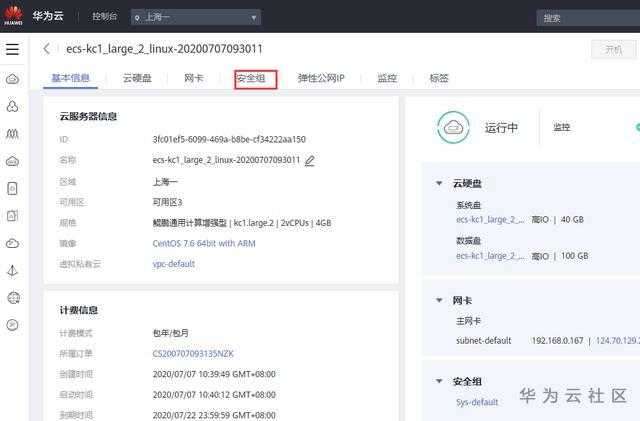Click the 开机 button
The height and width of the screenshot is (421, 640).
[x=613, y=50]
